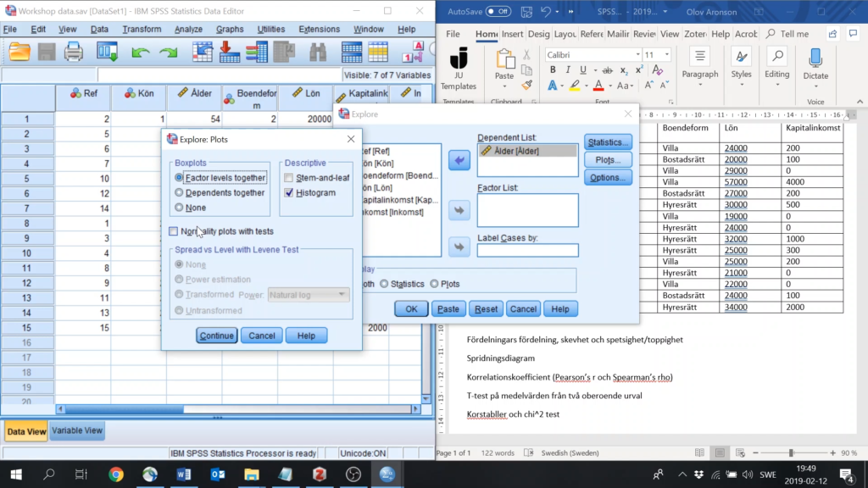The image size is (868, 488).
Task: Select Dependents together boxplot option
Action: [x=179, y=192]
